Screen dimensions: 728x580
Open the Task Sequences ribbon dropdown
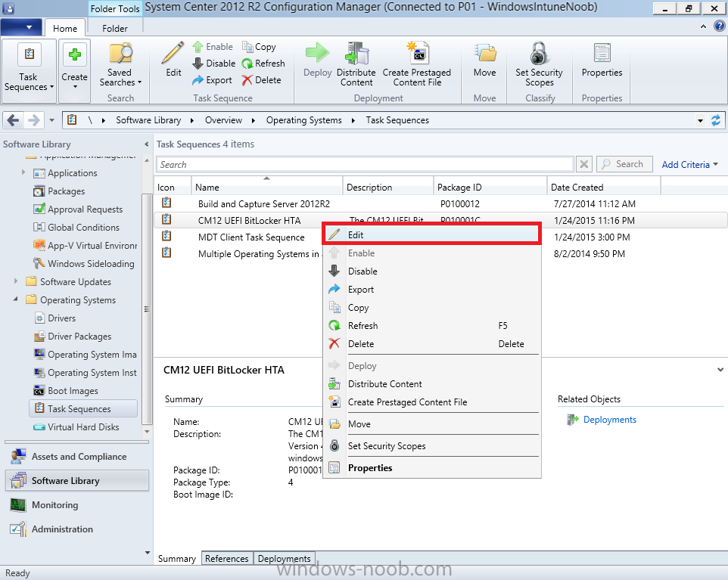pos(29,70)
